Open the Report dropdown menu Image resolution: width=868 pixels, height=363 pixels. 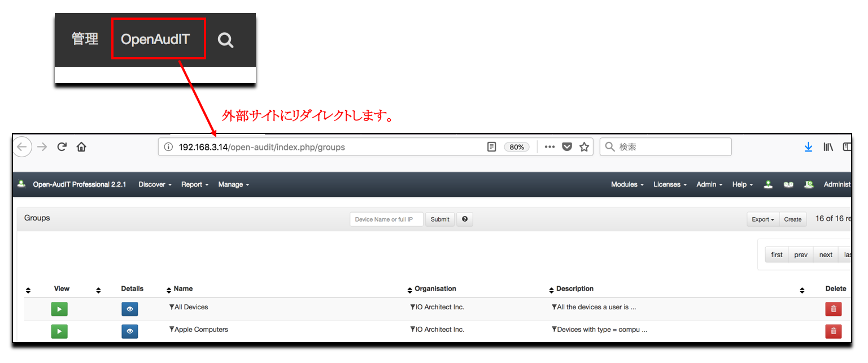(x=195, y=184)
